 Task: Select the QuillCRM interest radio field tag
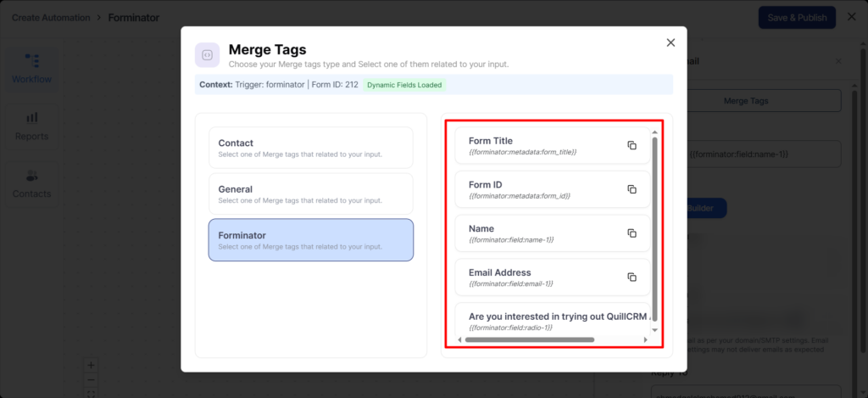click(x=551, y=321)
